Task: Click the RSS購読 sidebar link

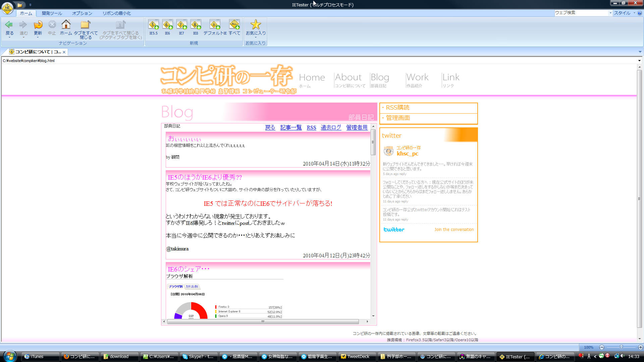Action: point(397,108)
